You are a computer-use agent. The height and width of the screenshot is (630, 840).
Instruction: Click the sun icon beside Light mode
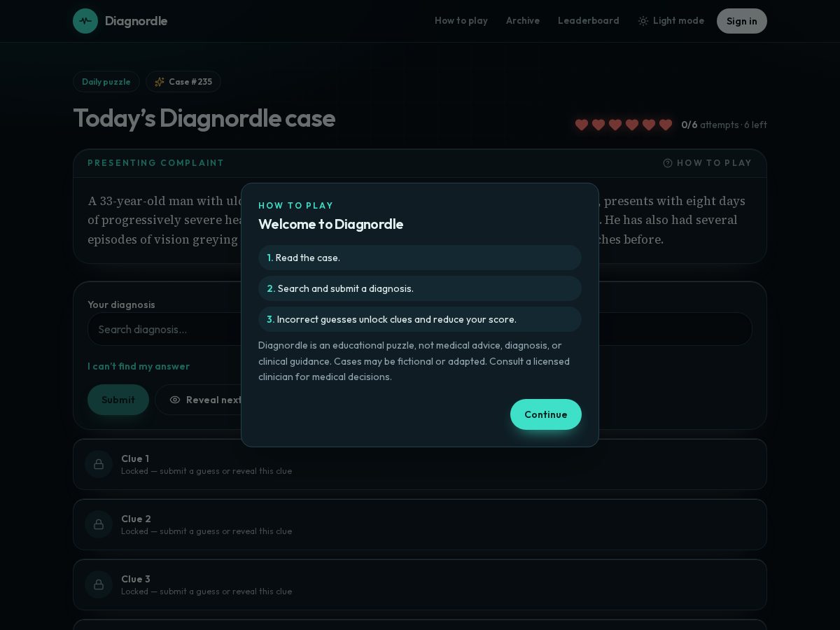click(643, 21)
